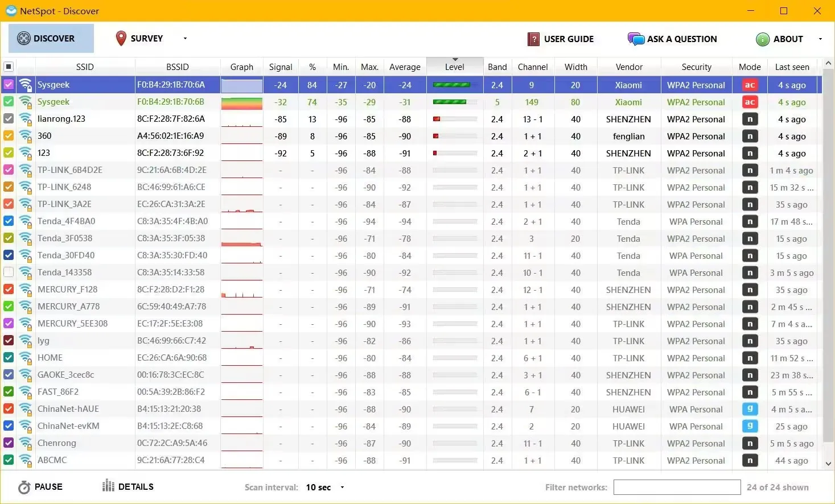The height and width of the screenshot is (504, 835).
Task: Click the g mode badge for ChinaNet-evKM
Action: click(750, 426)
